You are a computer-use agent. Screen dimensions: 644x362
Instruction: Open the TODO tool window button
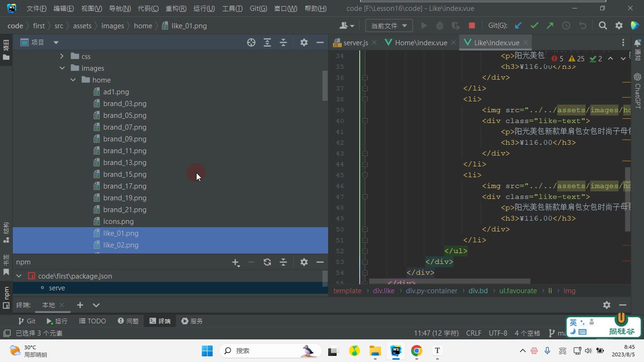[x=92, y=321]
